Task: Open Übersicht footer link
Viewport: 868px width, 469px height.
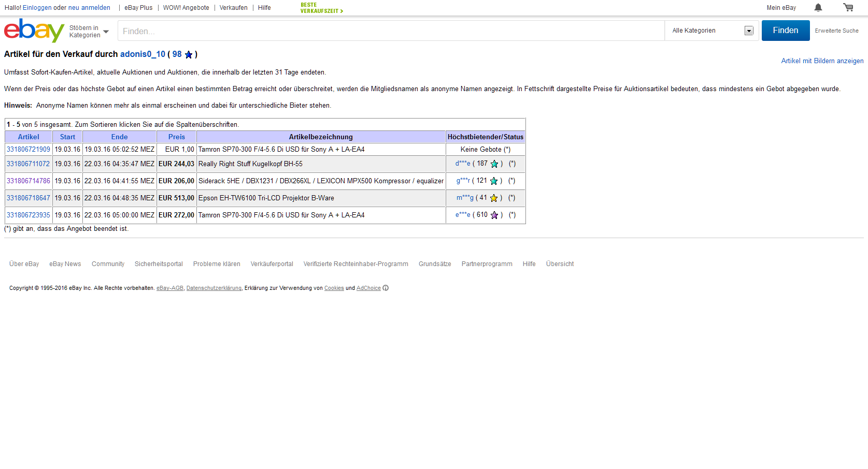Action: click(560, 264)
